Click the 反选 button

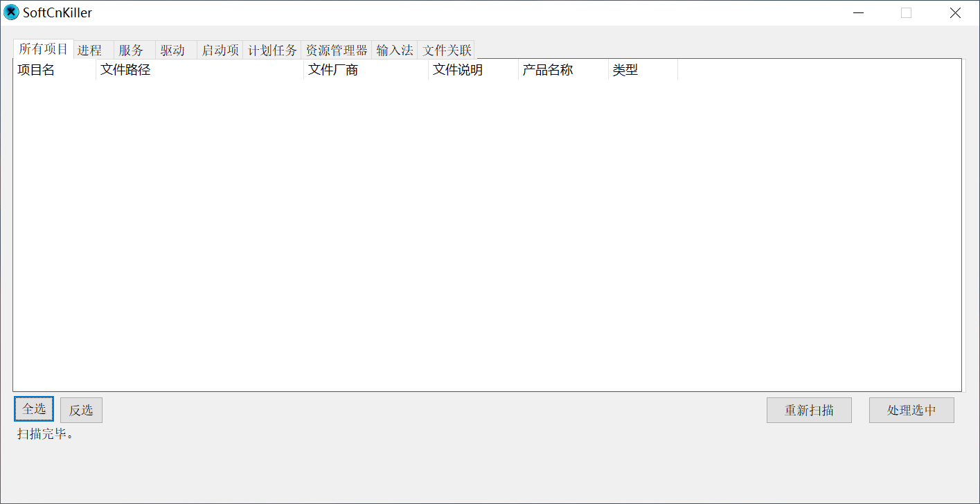(x=81, y=410)
